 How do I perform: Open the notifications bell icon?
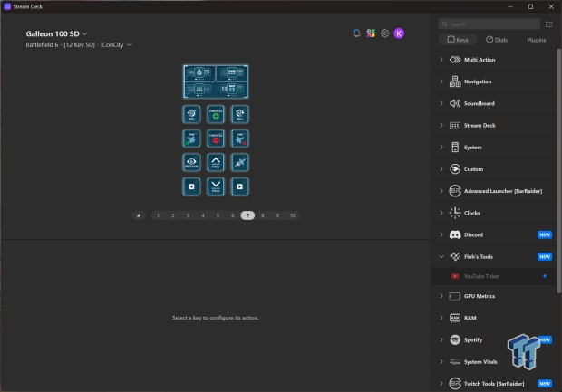tap(356, 33)
